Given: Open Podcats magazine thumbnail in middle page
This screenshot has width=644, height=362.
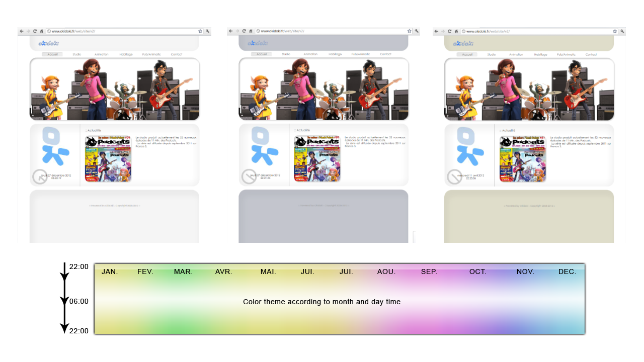Looking at the screenshot, I should 317,158.
